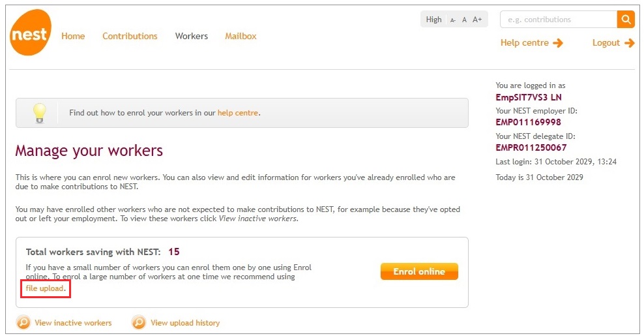
Task: Open the Home menu item
Action: tap(73, 36)
